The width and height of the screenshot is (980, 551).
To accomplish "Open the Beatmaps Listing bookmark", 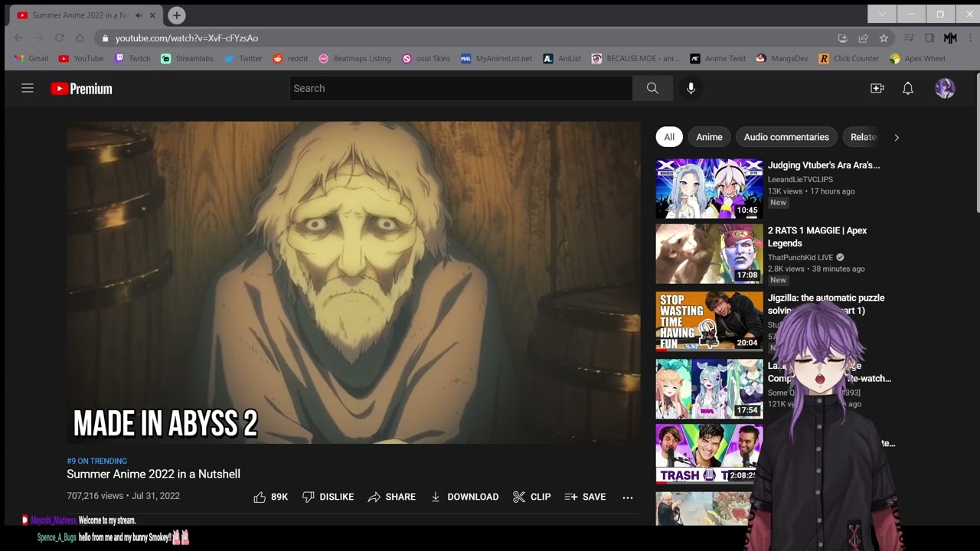I will 354,58.
